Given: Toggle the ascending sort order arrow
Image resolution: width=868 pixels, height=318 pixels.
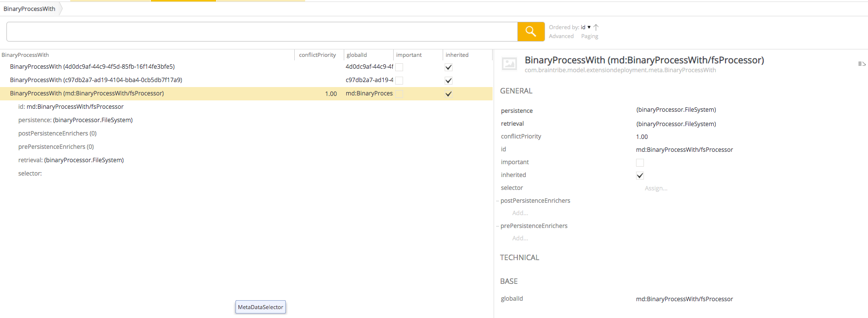Looking at the screenshot, I should coord(596,27).
